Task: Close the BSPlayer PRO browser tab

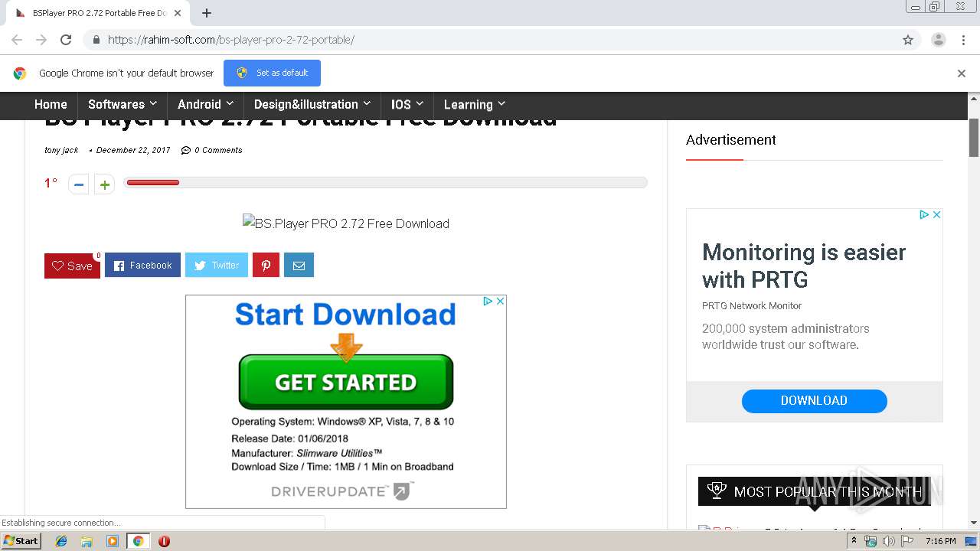Action: [x=178, y=13]
